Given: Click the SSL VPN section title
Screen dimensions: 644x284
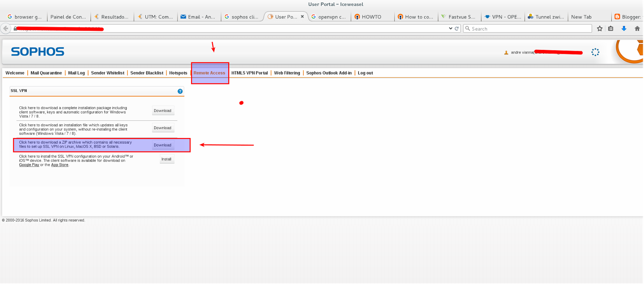Looking at the screenshot, I should (x=19, y=91).
